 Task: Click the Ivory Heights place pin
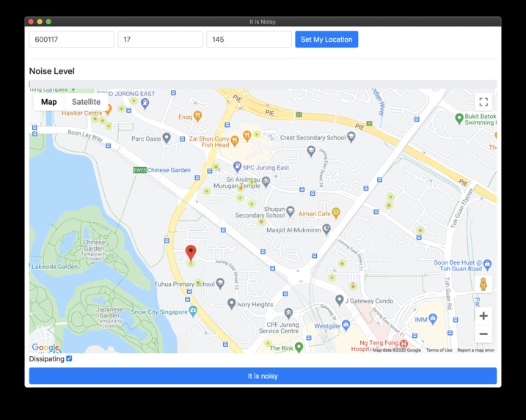231,303
